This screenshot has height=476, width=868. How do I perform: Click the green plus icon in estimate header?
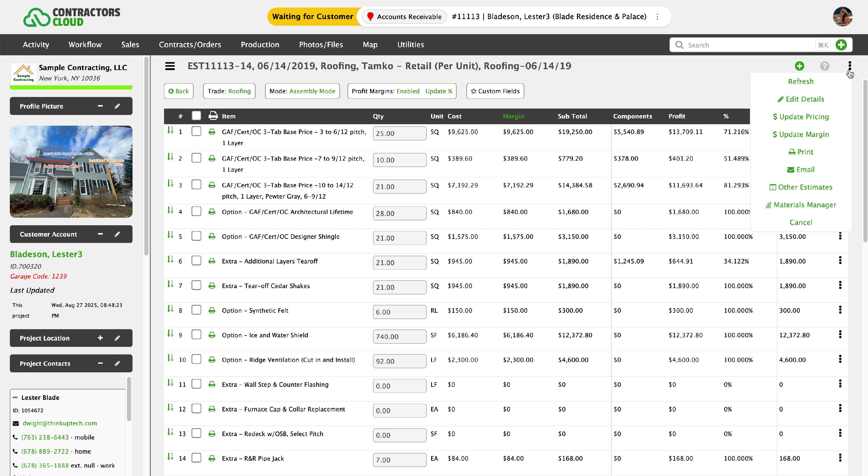799,66
